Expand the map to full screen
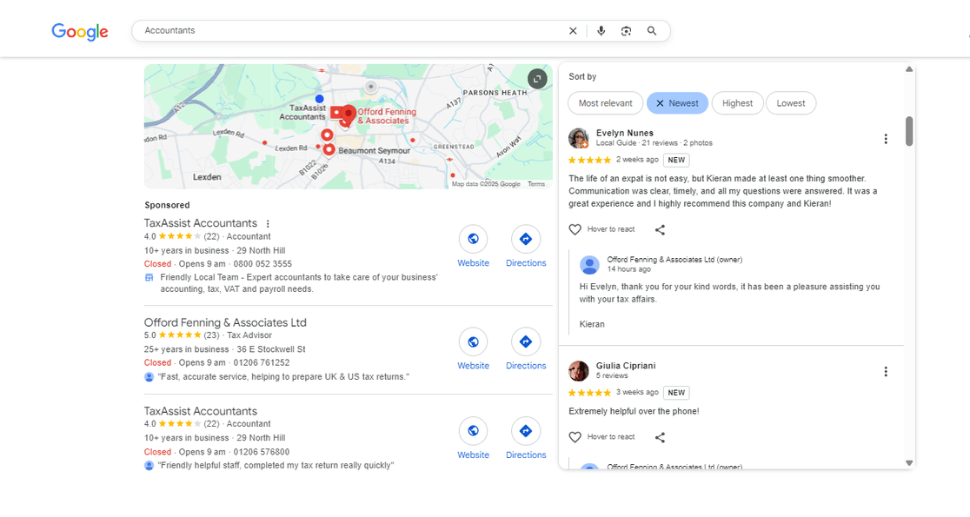 (537, 79)
